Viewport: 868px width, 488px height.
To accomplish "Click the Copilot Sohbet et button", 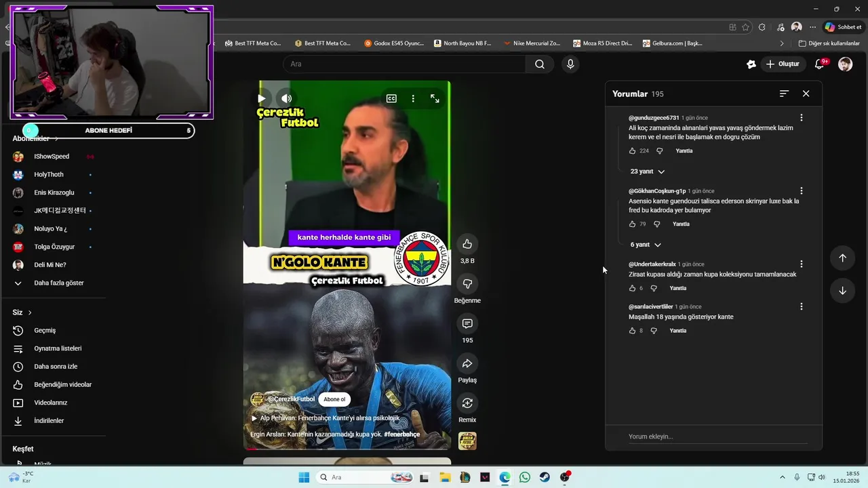I will point(843,27).
